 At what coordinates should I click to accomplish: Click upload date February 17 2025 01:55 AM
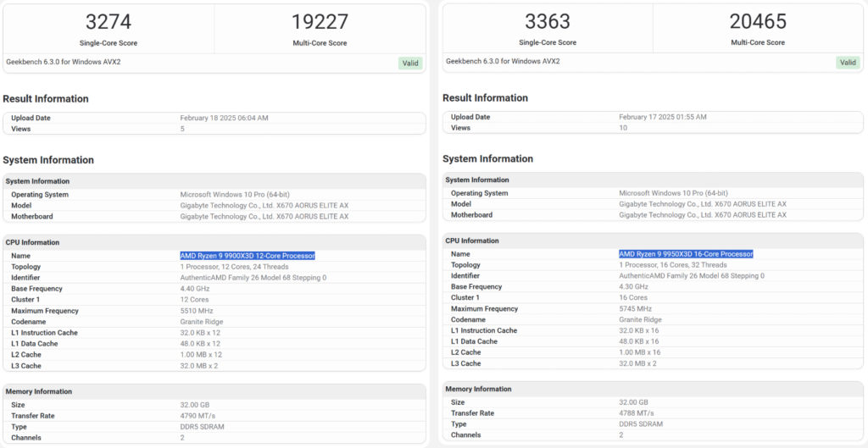coord(663,117)
